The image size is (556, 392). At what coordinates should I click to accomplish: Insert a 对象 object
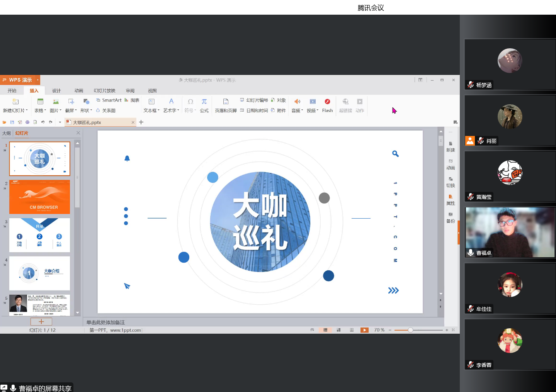pos(279,100)
